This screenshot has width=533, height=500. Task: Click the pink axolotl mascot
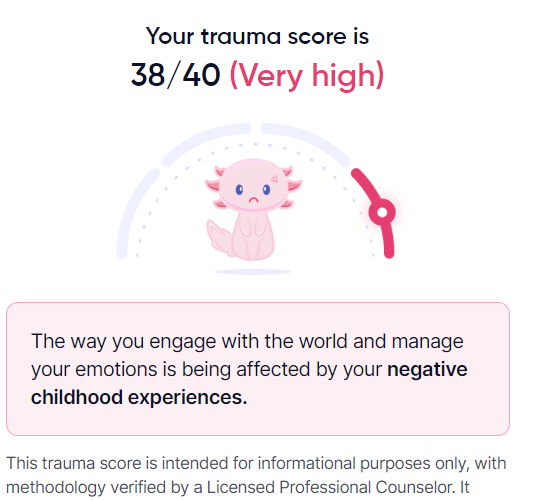click(x=253, y=210)
